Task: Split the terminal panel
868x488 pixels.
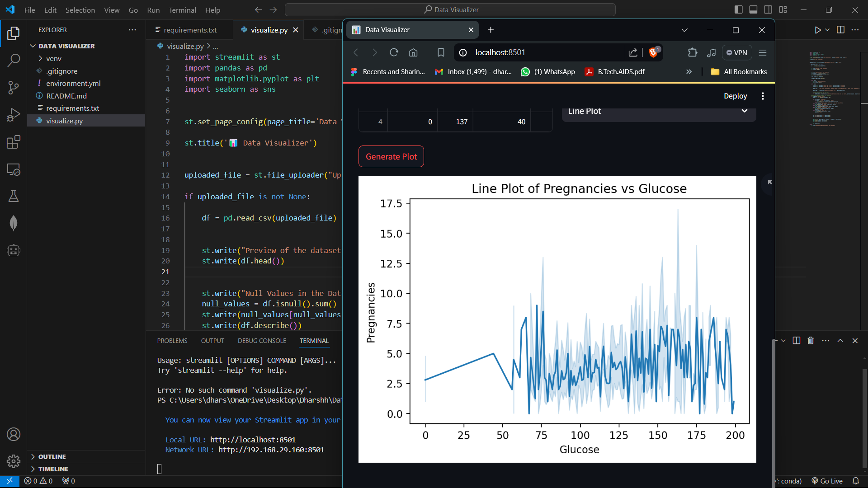Action: pos(797,341)
